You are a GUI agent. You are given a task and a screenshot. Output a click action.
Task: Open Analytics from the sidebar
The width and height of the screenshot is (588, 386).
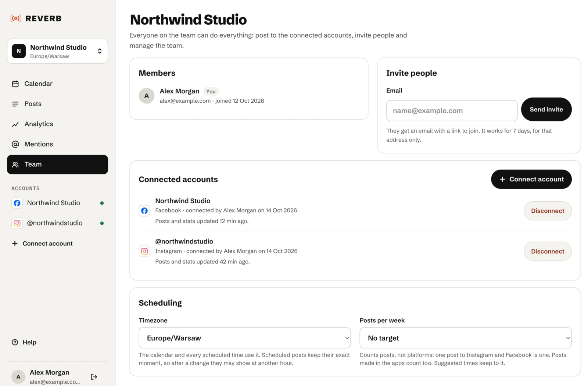click(x=57, y=124)
